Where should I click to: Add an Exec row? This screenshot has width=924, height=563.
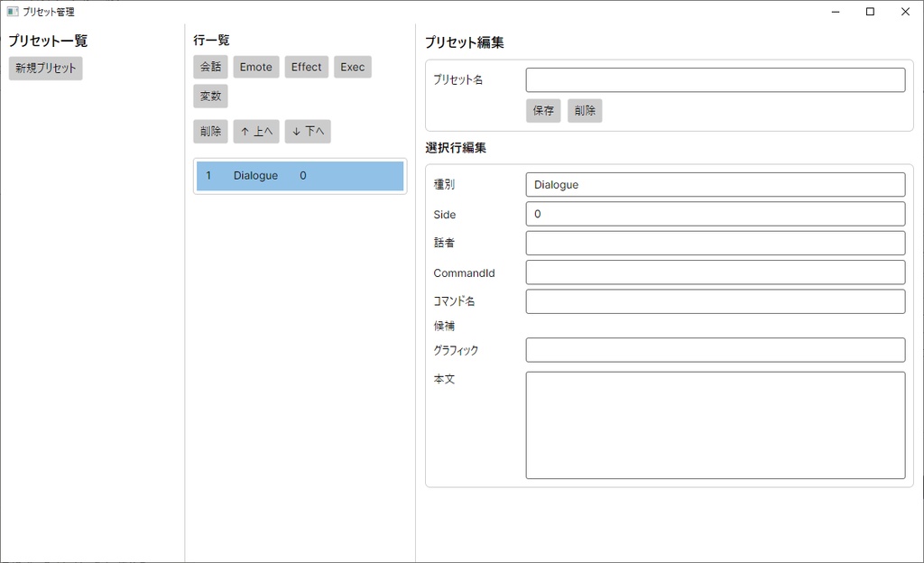point(352,66)
